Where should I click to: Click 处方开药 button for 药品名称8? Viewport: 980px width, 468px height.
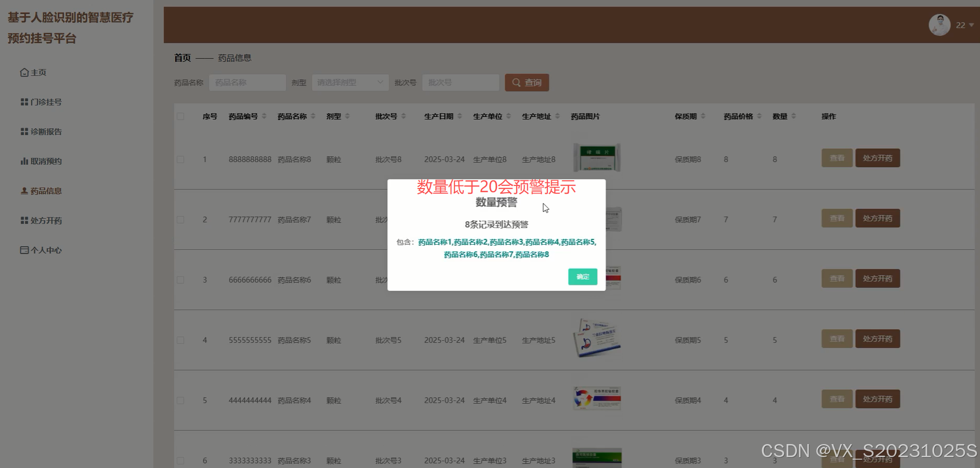pyautogui.click(x=878, y=158)
